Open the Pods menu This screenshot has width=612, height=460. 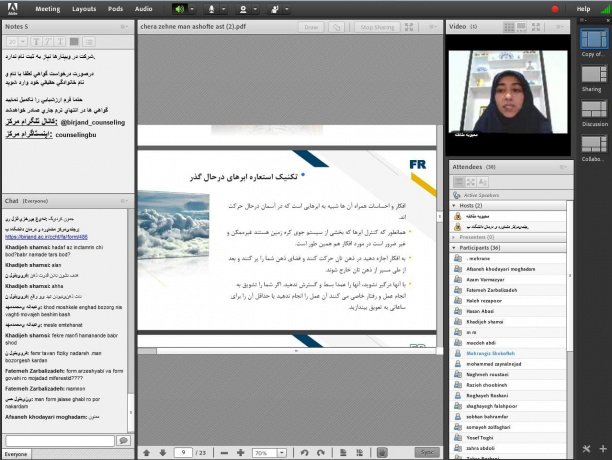(115, 9)
